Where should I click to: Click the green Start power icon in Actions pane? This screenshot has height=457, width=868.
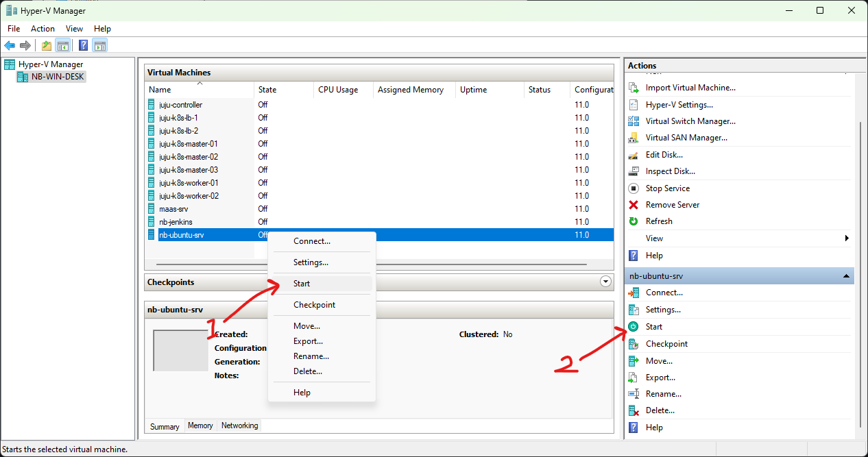634,327
